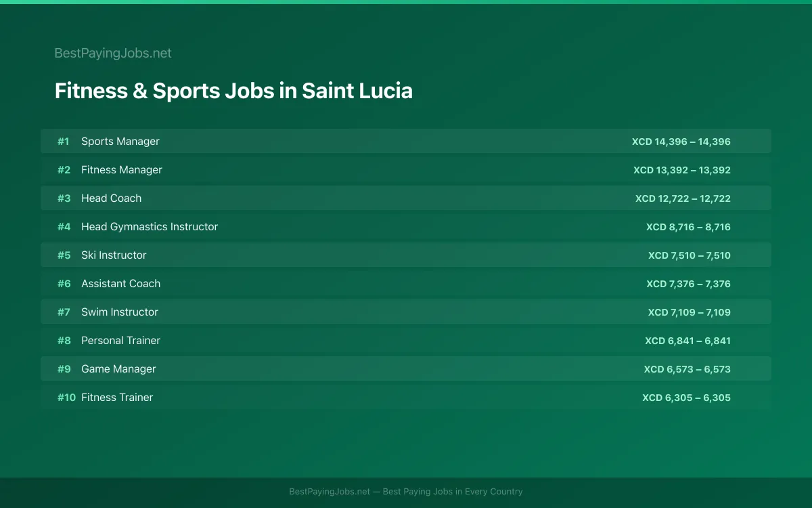
Task: Select the Sports Manager job name
Action: (120, 142)
